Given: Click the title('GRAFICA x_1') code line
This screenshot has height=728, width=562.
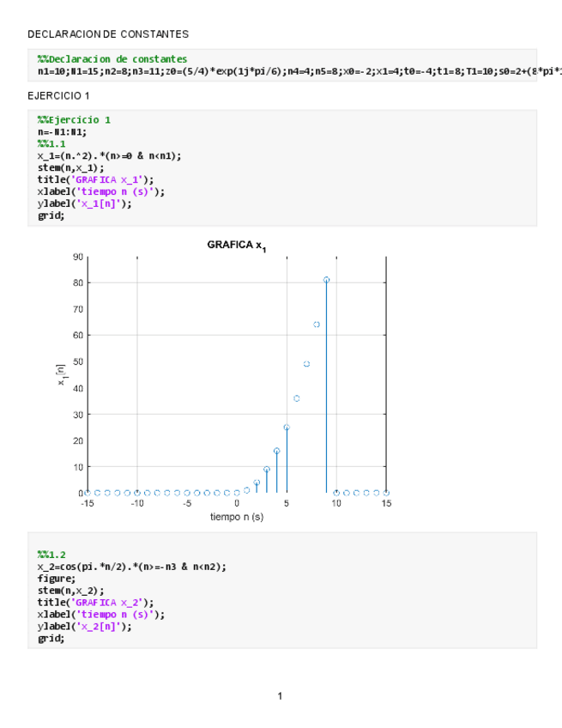Looking at the screenshot, I should (x=96, y=180).
